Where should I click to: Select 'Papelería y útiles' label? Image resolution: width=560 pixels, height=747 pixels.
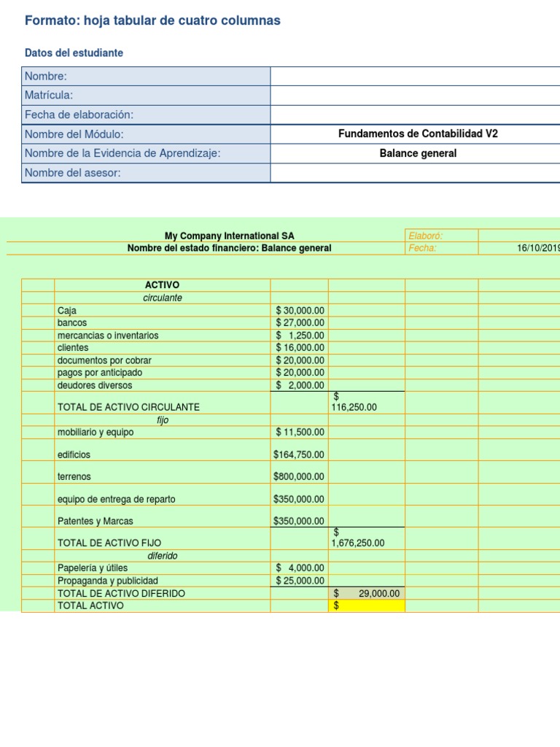pyautogui.click(x=163, y=568)
